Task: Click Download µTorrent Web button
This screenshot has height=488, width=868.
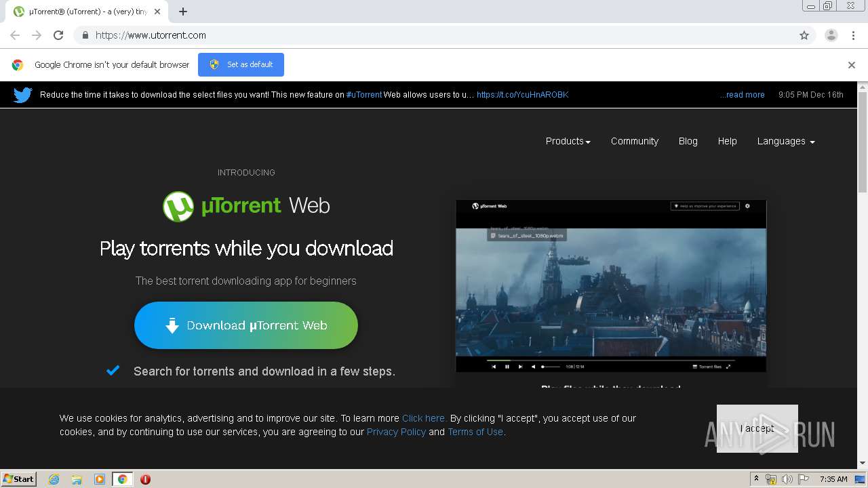Action: (x=246, y=325)
